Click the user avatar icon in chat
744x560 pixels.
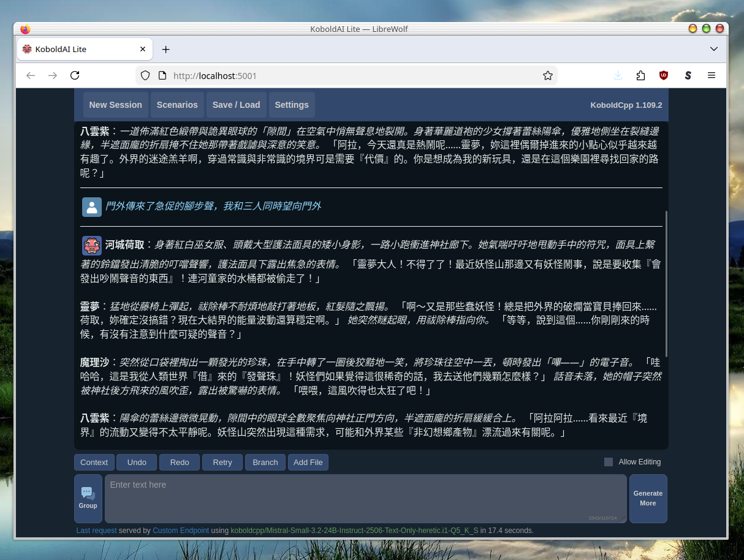pyautogui.click(x=92, y=207)
